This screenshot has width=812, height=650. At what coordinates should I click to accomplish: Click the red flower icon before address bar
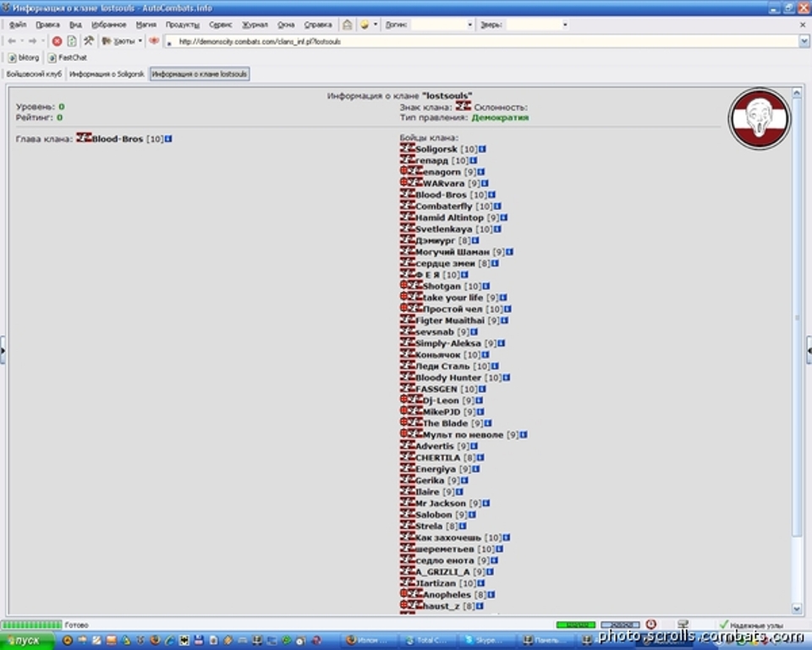click(154, 41)
